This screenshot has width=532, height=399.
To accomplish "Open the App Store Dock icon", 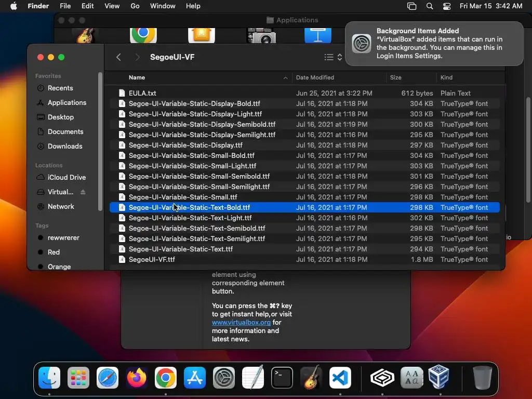I will coord(195,378).
